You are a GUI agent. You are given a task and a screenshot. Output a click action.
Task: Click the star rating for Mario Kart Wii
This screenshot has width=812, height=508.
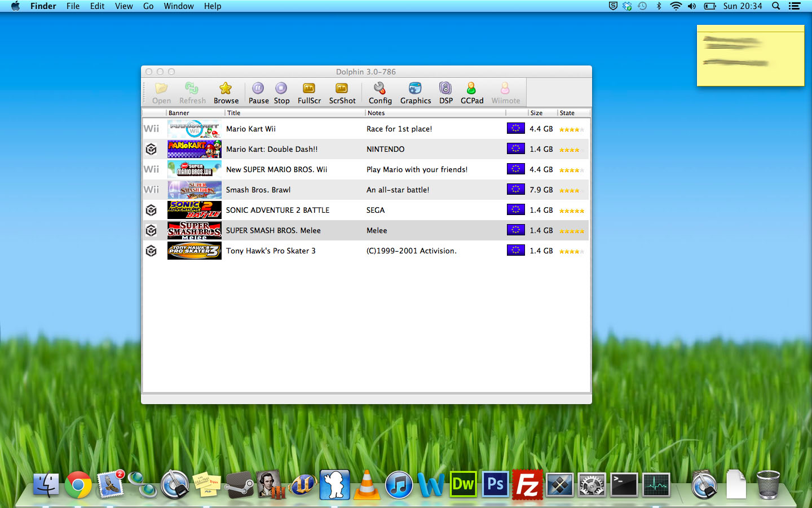(572, 129)
